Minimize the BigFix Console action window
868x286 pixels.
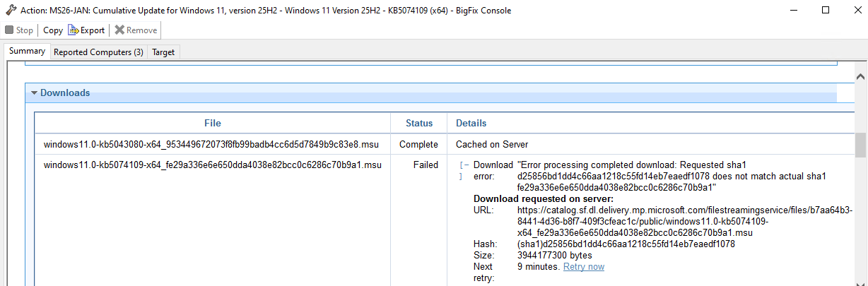pyautogui.click(x=792, y=11)
